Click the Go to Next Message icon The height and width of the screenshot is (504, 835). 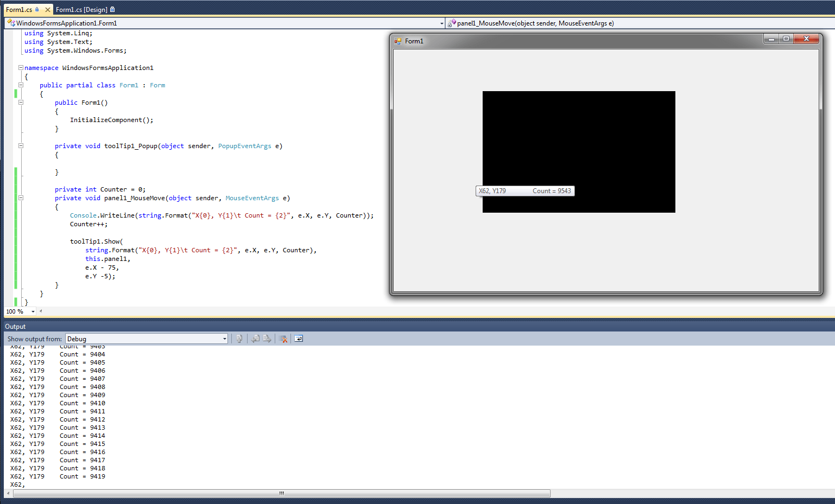pyautogui.click(x=267, y=339)
